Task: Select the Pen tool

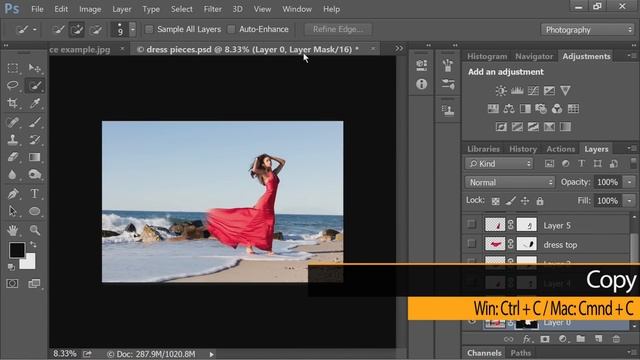Action: click(13, 193)
